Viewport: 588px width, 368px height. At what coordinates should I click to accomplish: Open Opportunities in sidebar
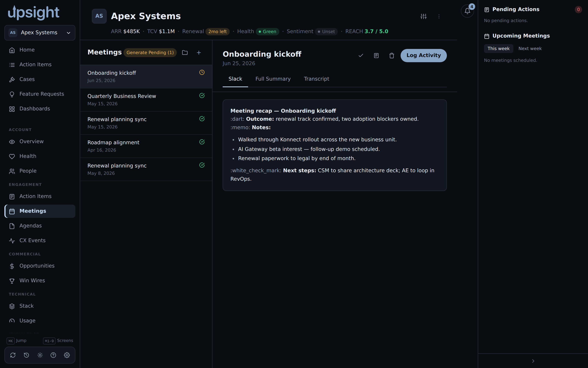40,266
